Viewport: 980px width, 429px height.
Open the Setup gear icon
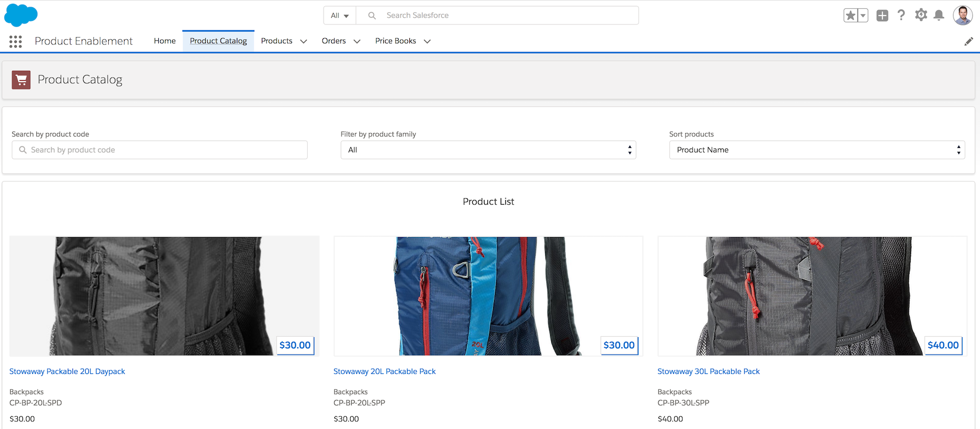[921, 15]
